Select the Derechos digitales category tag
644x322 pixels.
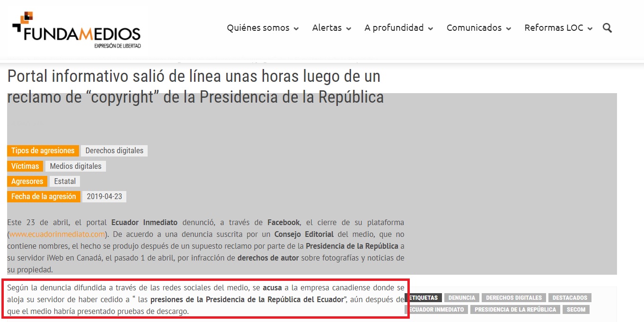pyautogui.click(x=114, y=151)
